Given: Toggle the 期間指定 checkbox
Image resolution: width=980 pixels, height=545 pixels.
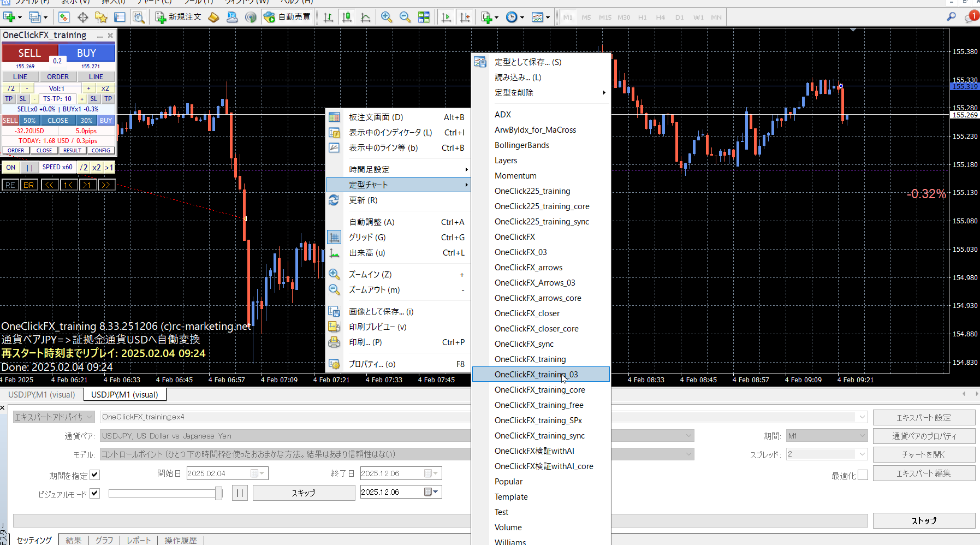Looking at the screenshot, I should [x=95, y=475].
